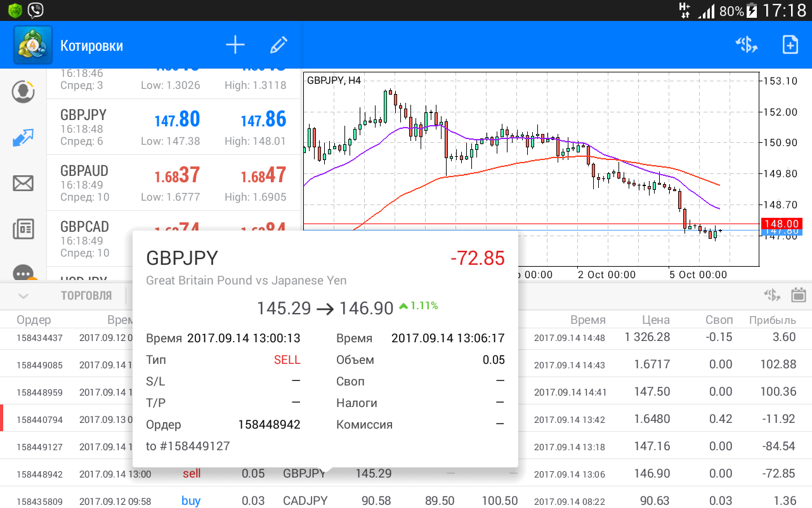Tap sell type in GBPJPY history row

coord(192,474)
